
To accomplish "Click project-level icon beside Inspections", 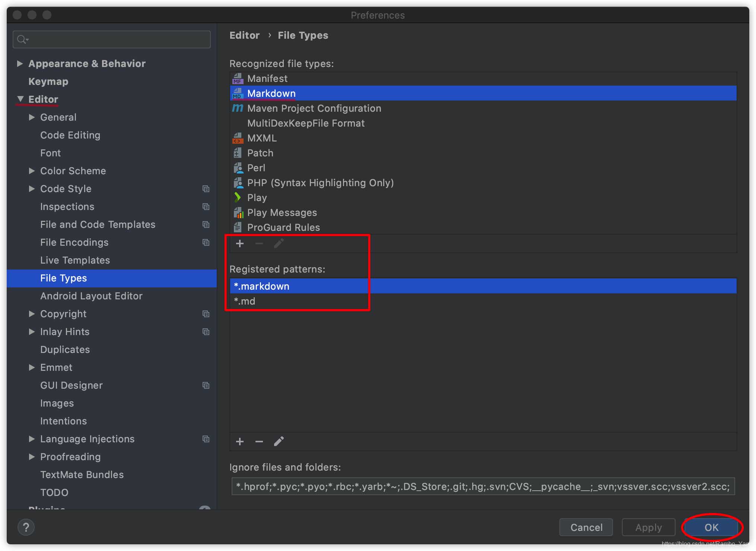I will [x=206, y=207].
